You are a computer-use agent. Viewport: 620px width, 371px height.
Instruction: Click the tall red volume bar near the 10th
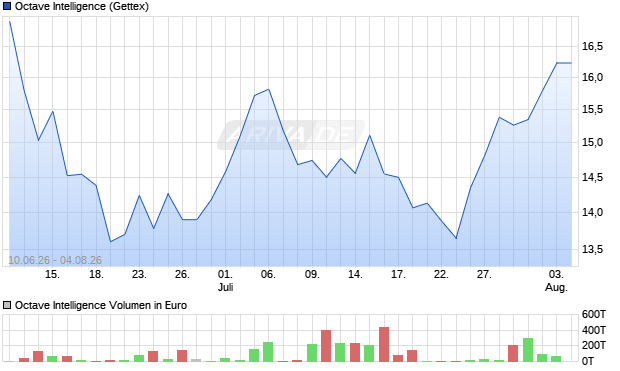(326, 346)
